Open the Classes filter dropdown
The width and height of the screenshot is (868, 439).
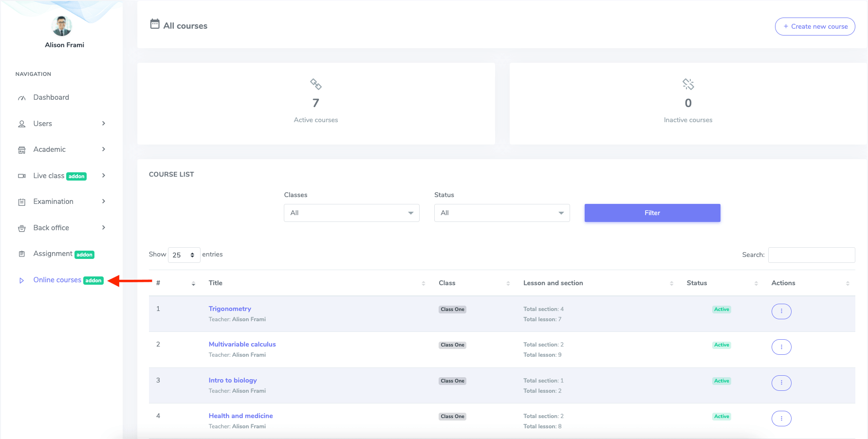click(351, 213)
